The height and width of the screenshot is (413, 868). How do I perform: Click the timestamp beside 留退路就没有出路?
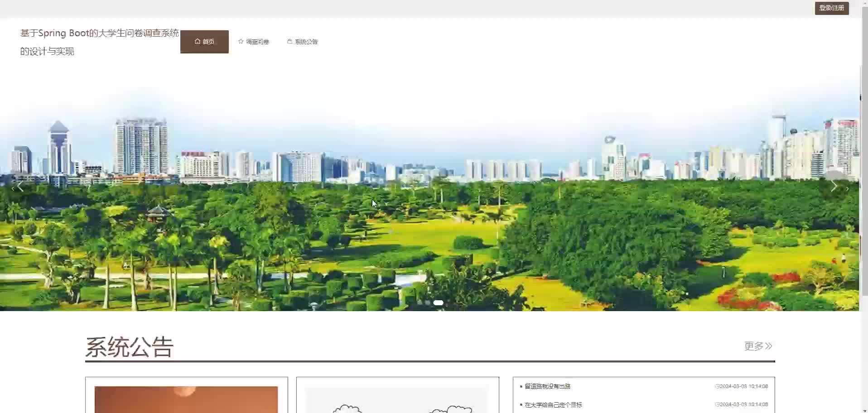741,386
